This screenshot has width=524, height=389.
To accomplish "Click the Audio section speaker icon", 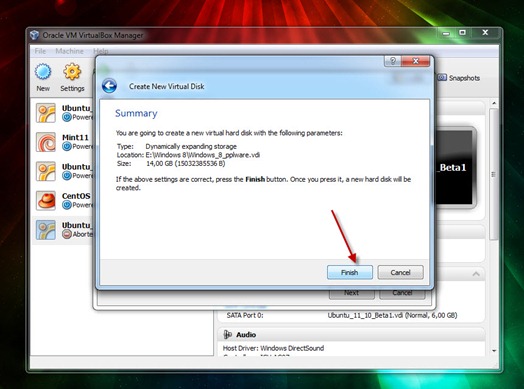I will [x=228, y=335].
